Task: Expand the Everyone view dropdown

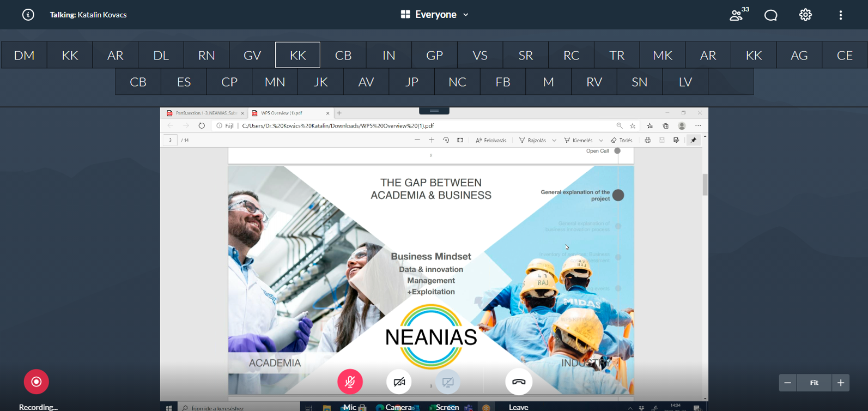Action: pyautogui.click(x=434, y=15)
